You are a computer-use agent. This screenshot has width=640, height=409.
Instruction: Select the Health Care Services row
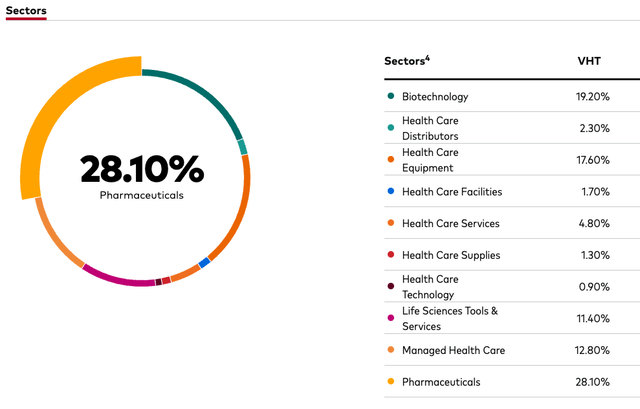point(450,223)
